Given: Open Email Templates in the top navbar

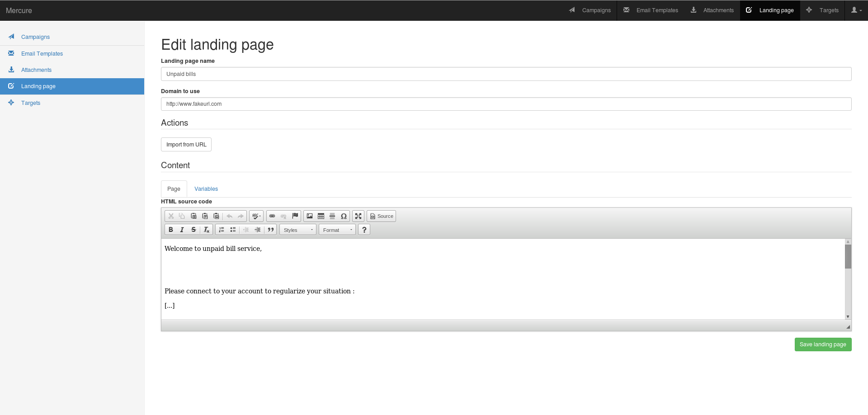Looking at the screenshot, I should (x=651, y=10).
